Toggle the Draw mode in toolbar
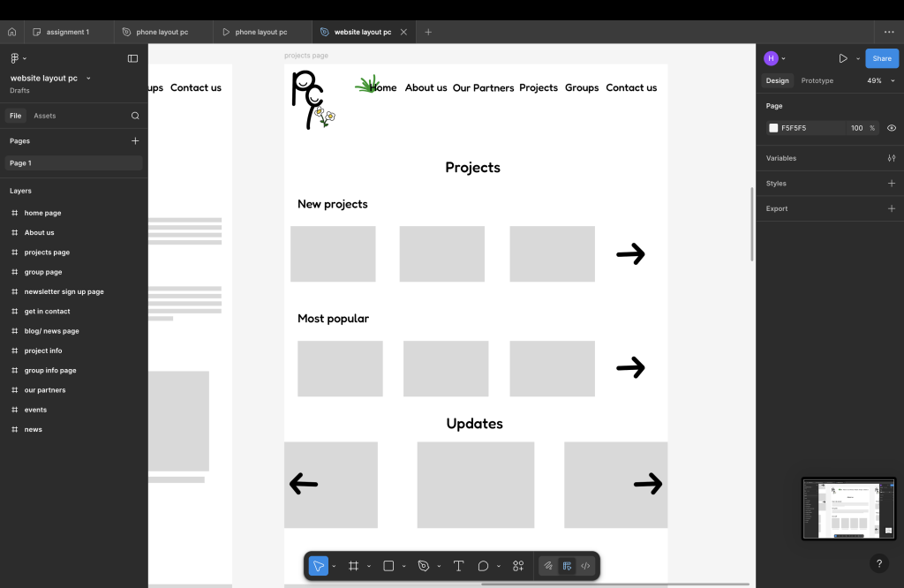The image size is (904, 588). coord(548,566)
